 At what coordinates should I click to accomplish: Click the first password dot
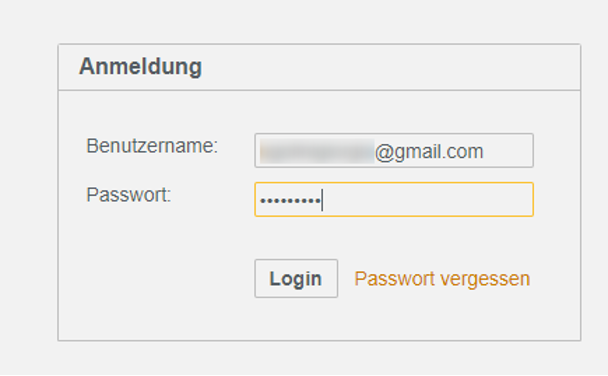point(263,201)
